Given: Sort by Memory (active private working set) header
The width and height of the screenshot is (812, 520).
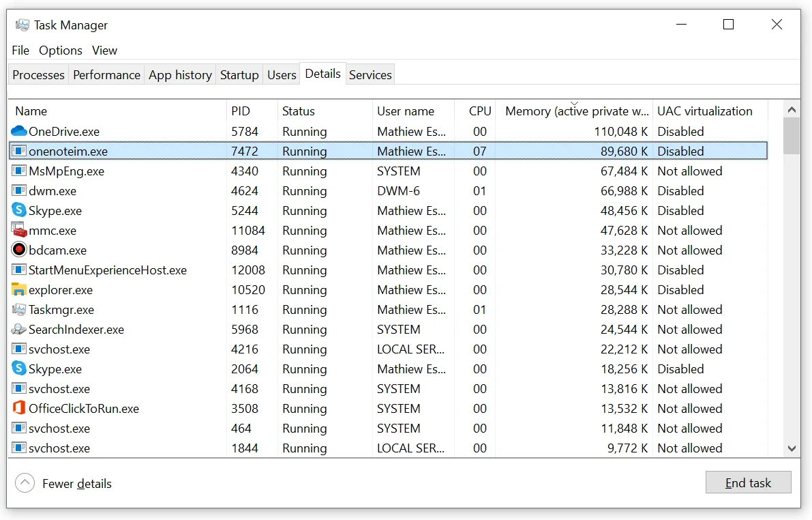Looking at the screenshot, I should 574,111.
